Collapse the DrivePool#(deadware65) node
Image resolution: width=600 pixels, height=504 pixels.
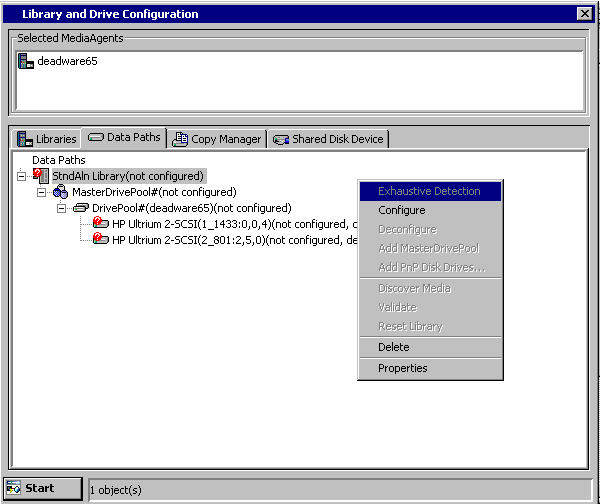click(x=62, y=208)
